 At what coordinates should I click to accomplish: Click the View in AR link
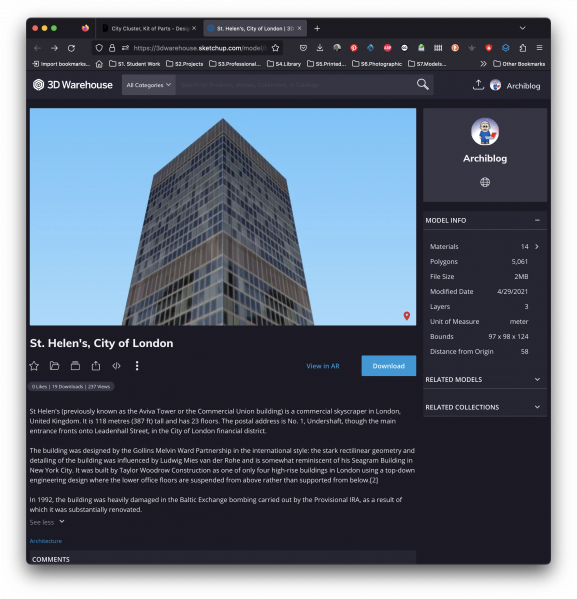coord(323,366)
